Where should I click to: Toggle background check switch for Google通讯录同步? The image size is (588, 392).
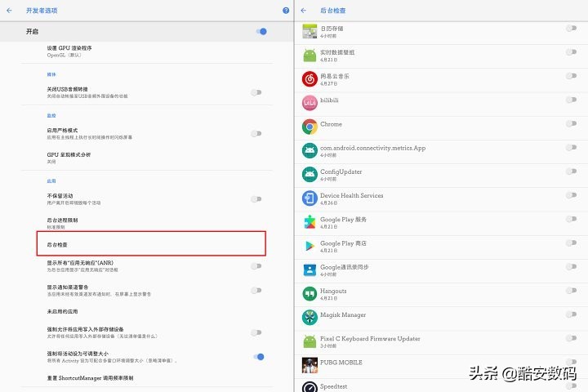[571, 267]
